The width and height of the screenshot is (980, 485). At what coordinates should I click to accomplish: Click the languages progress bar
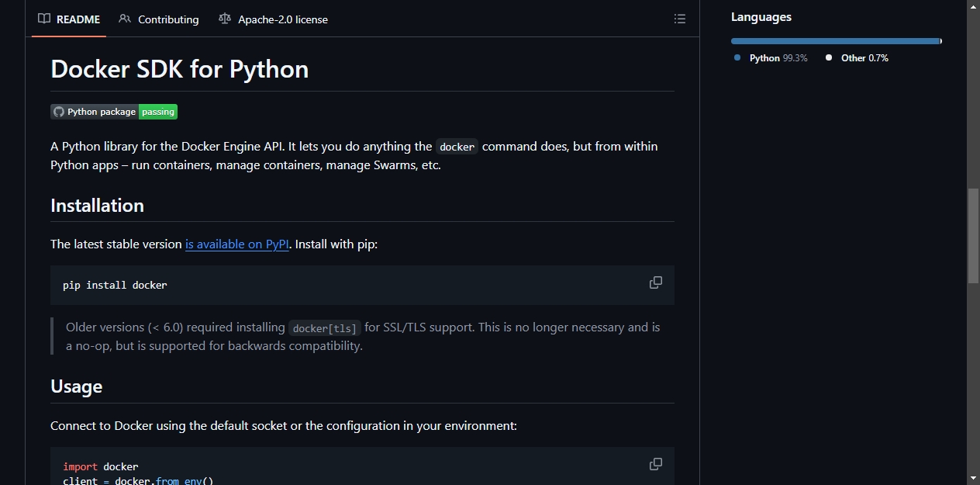[x=837, y=41]
